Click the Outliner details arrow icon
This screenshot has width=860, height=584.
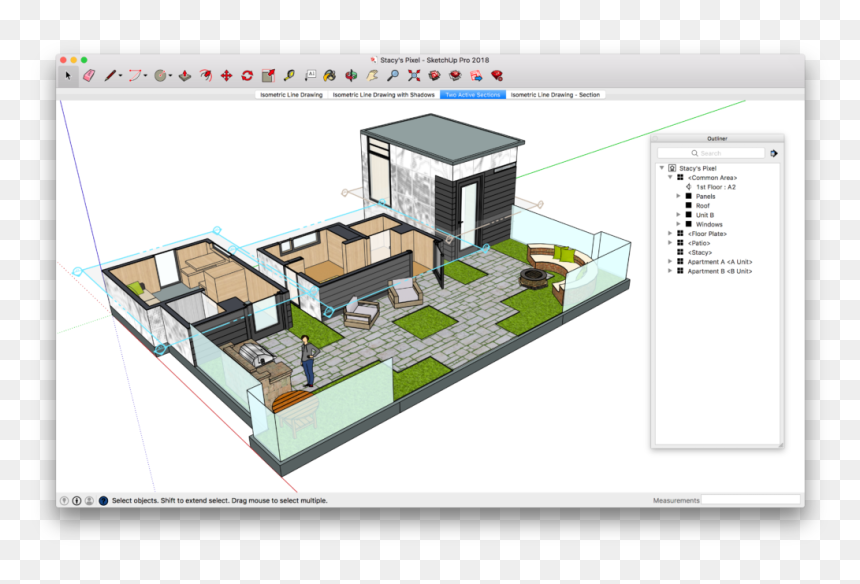coord(774,154)
